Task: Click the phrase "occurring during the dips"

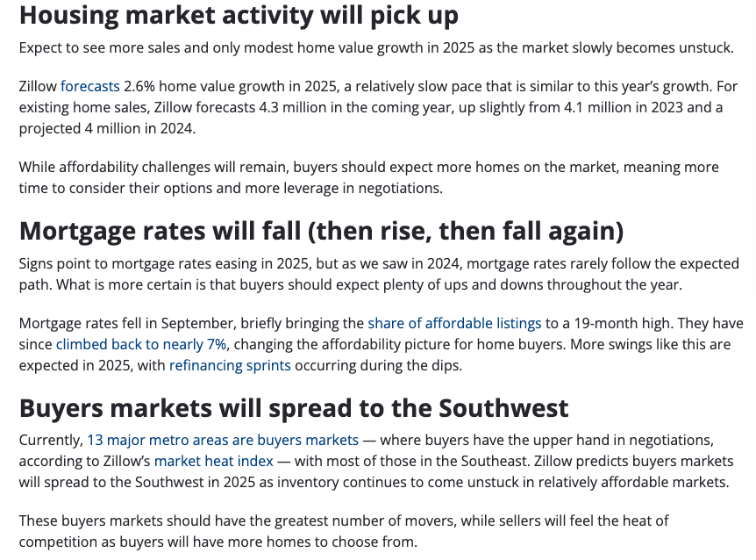Action: (x=377, y=366)
